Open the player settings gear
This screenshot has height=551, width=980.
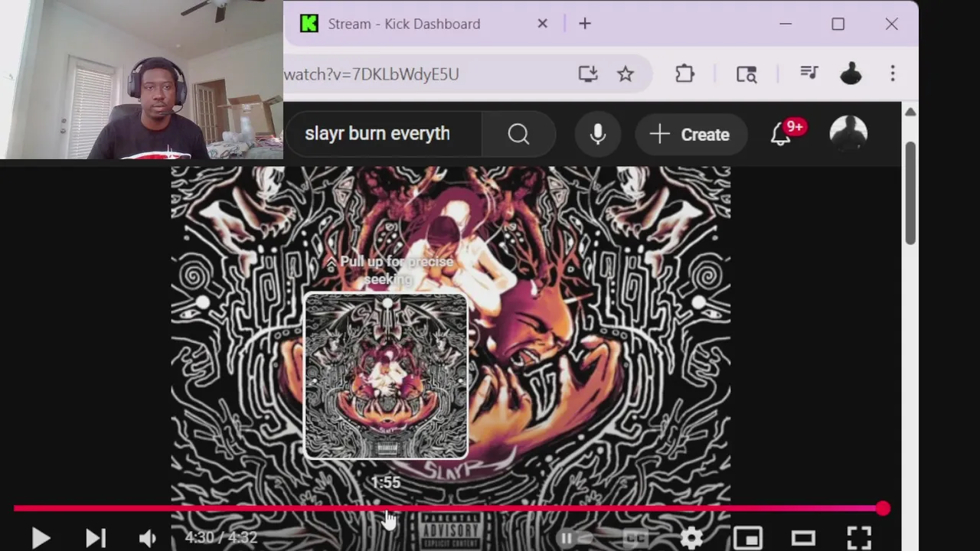tap(691, 538)
